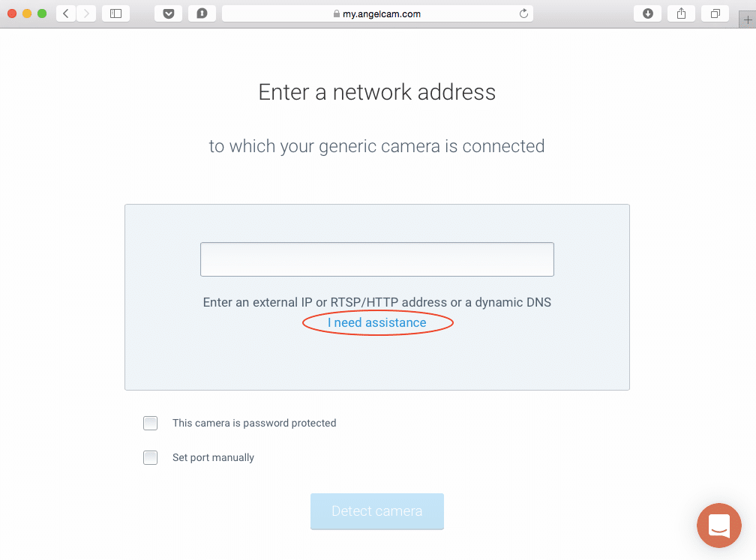This screenshot has width=756, height=560.
Task: Select the my.angelcam.com address bar
Action: coord(377,13)
